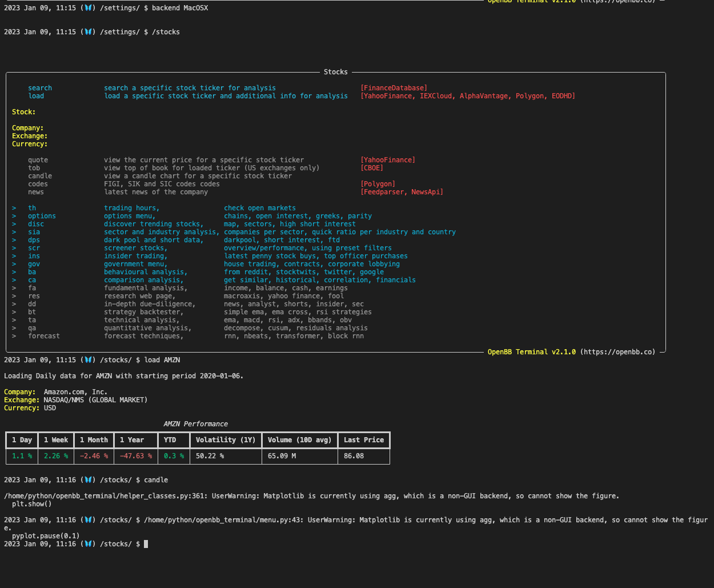Screen dimensions: 714x588
Task: Click the "1.1 %" table cell
Action: point(22,456)
